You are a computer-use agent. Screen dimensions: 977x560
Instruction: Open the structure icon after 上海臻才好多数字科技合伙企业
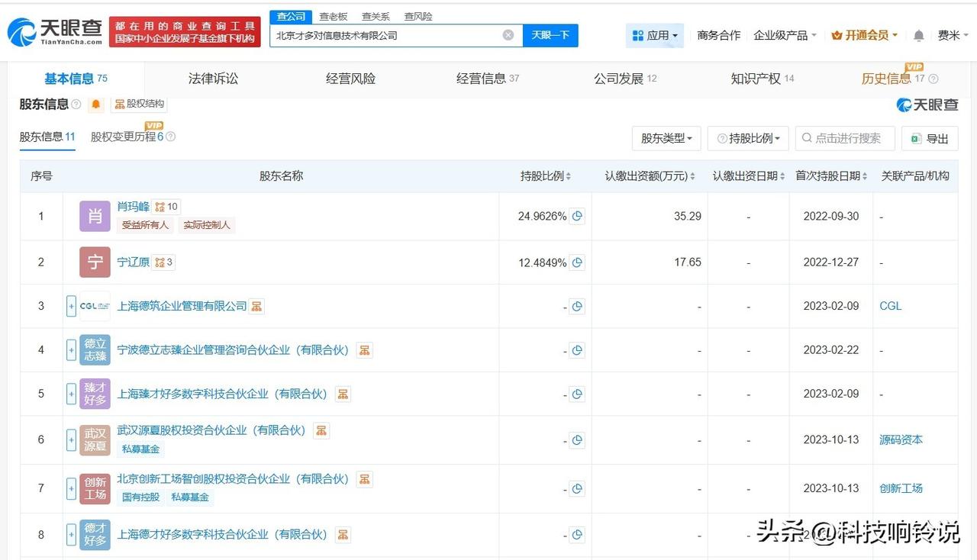[x=343, y=394]
